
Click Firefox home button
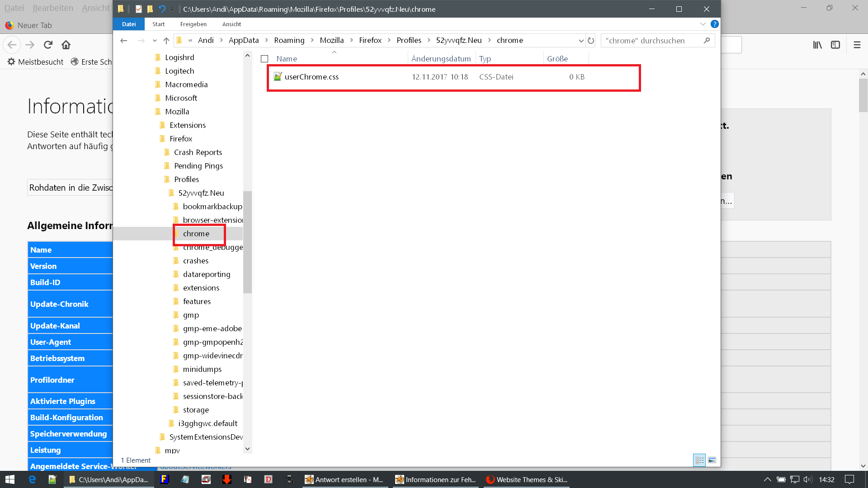[66, 45]
